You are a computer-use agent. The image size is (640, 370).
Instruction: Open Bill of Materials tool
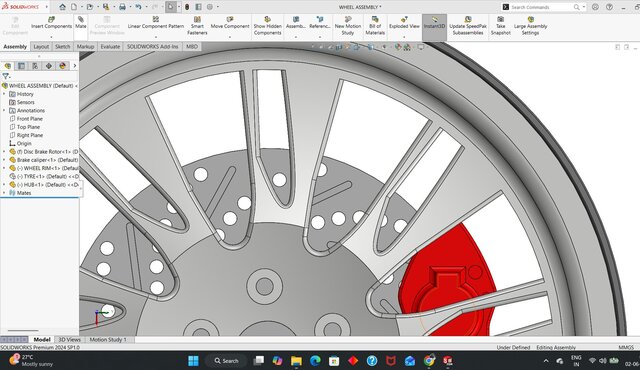(x=375, y=26)
